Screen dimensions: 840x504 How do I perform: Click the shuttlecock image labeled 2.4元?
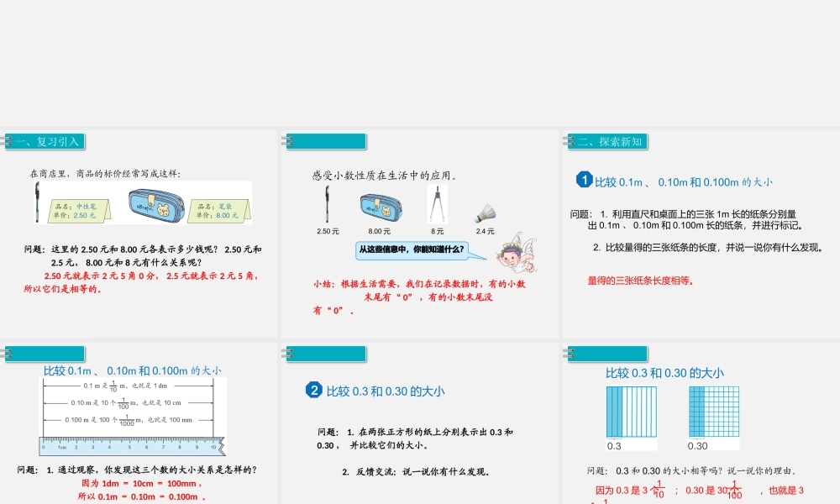(486, 210)
